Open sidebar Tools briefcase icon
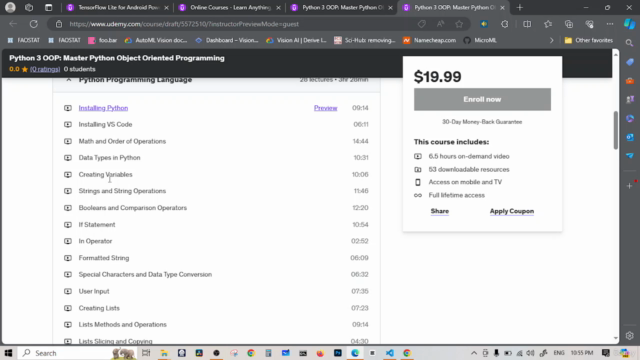This screenshot has width=640, height=360. 630,81
